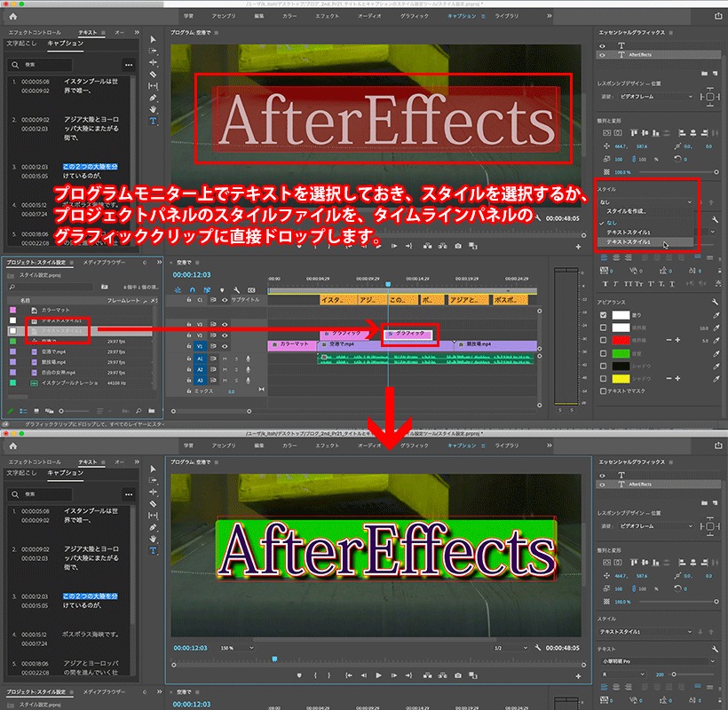This screenshot has width=728, height=710.
Task: Click the Home icon in the upper Premiere window
Action: 13,16
